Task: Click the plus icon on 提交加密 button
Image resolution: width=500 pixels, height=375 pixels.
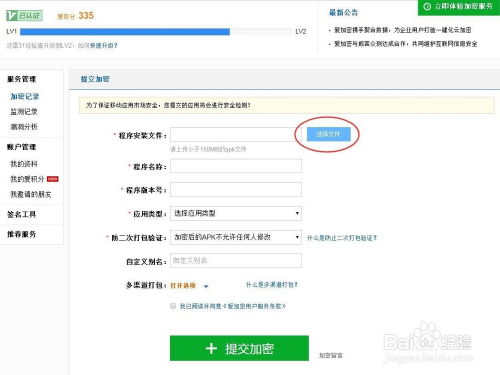Action: pos(211,349)
